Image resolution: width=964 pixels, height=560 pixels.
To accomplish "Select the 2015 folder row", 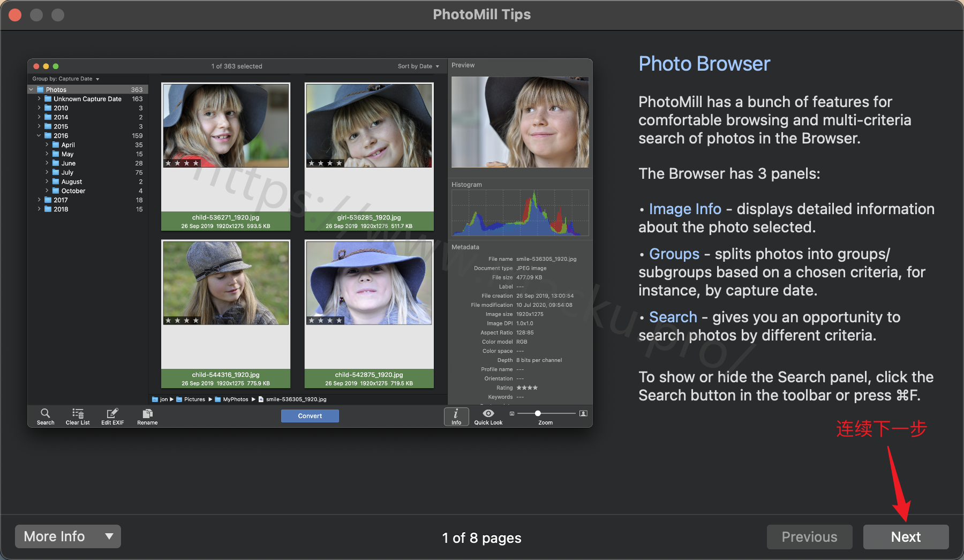I will (x=88, y=127).
